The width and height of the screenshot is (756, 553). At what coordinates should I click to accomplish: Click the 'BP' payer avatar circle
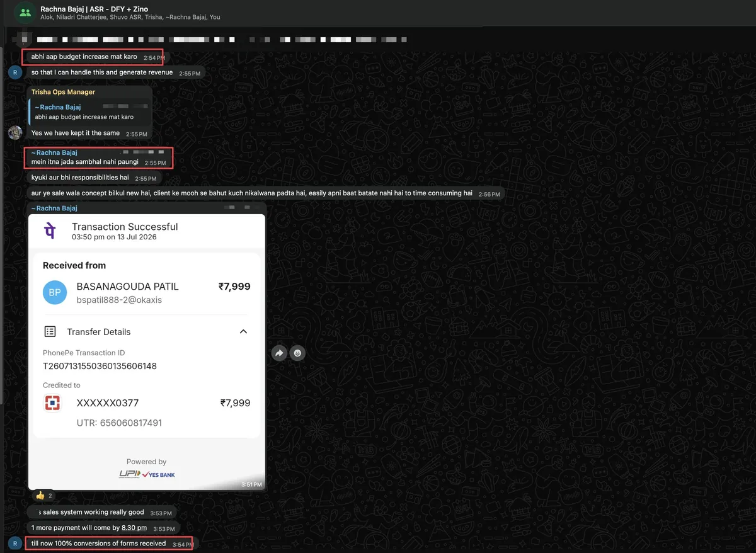(x=55, y=292)
